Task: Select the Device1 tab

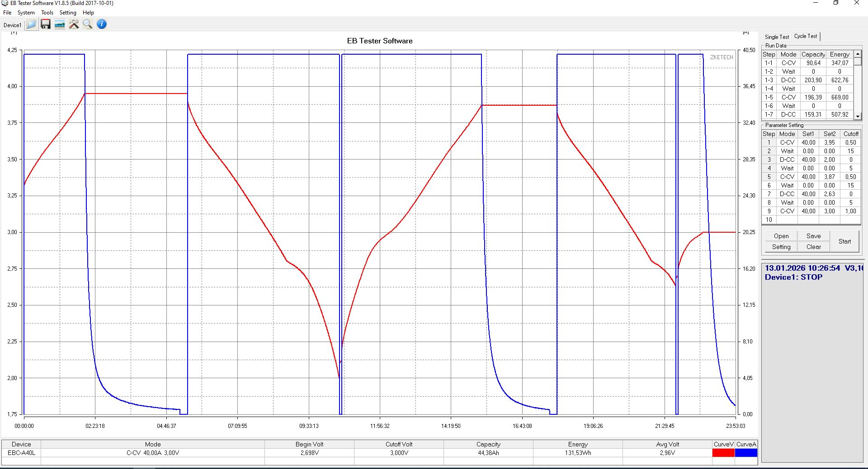Action: click(x=12, y=25)
